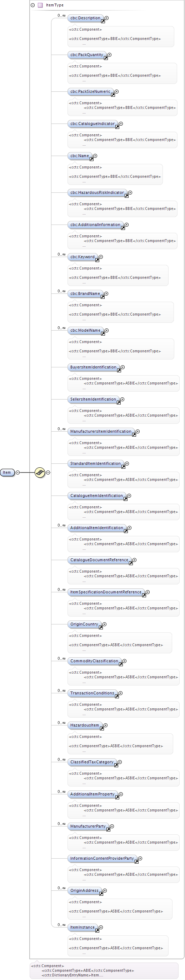Click the reference arrow icon on ManufacturerParty
The height and width of the screenshot is (980, 185).
(x=109, y=830)
